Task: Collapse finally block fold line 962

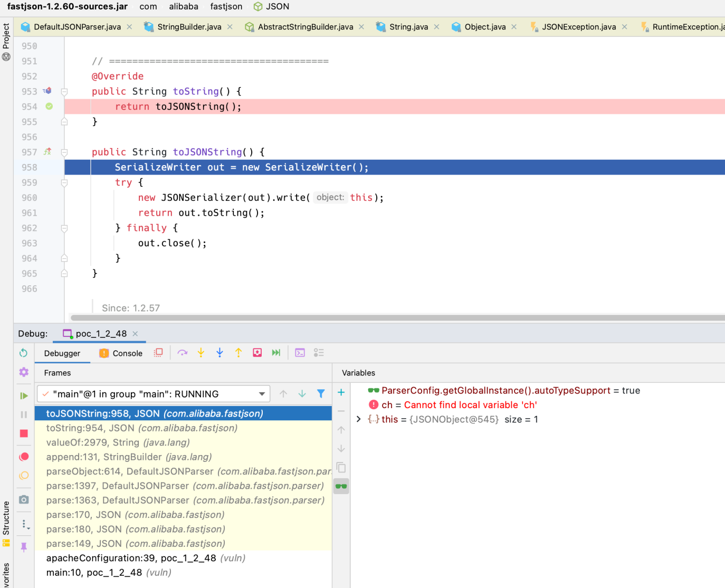Action: 64,228
